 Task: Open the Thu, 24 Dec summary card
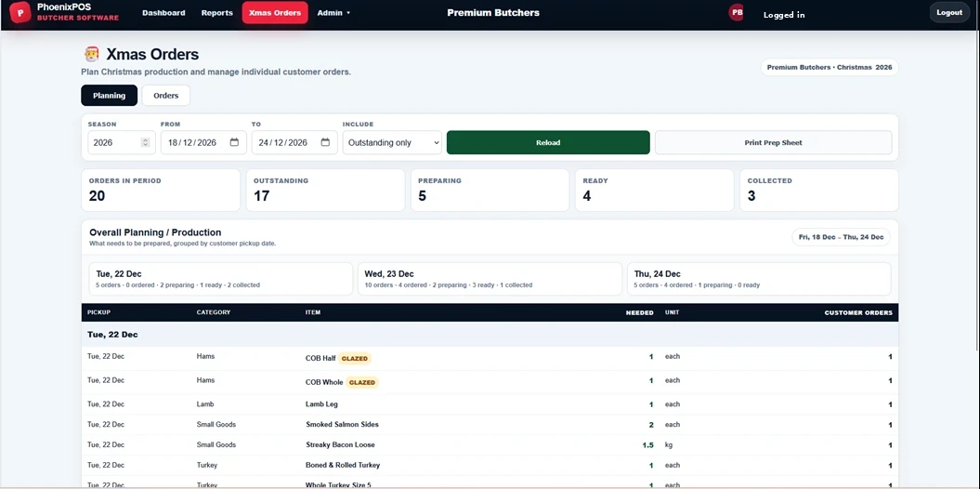(x=759, y=279)
